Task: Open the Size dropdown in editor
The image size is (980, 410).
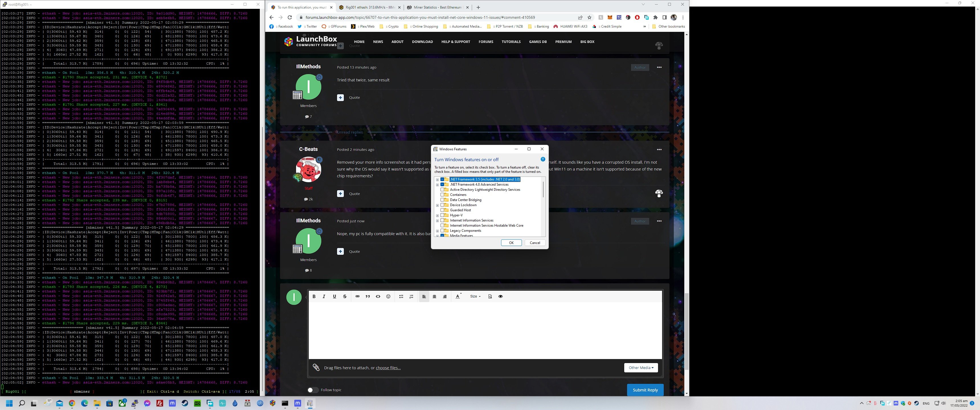Action: pos(475,296)
